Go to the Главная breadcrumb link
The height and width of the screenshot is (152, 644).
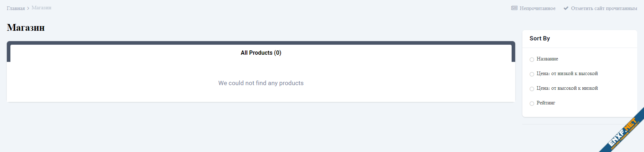16,8
